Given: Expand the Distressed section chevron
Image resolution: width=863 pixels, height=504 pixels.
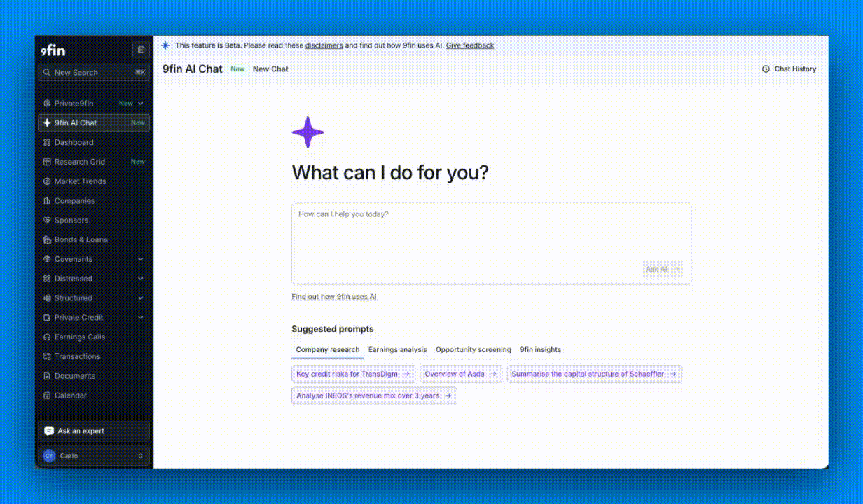Looking at the screenshot, I should (141, 279).
